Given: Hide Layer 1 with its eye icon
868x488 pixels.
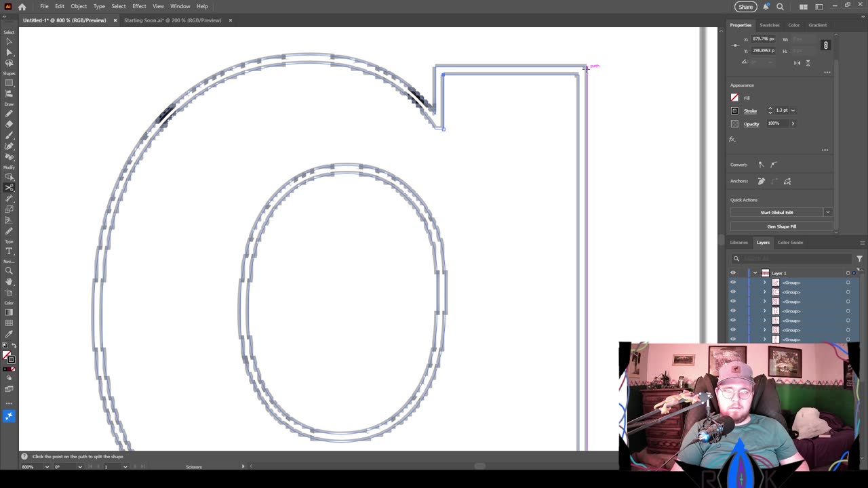Looking at the screenshot, I should click(733, 273).
